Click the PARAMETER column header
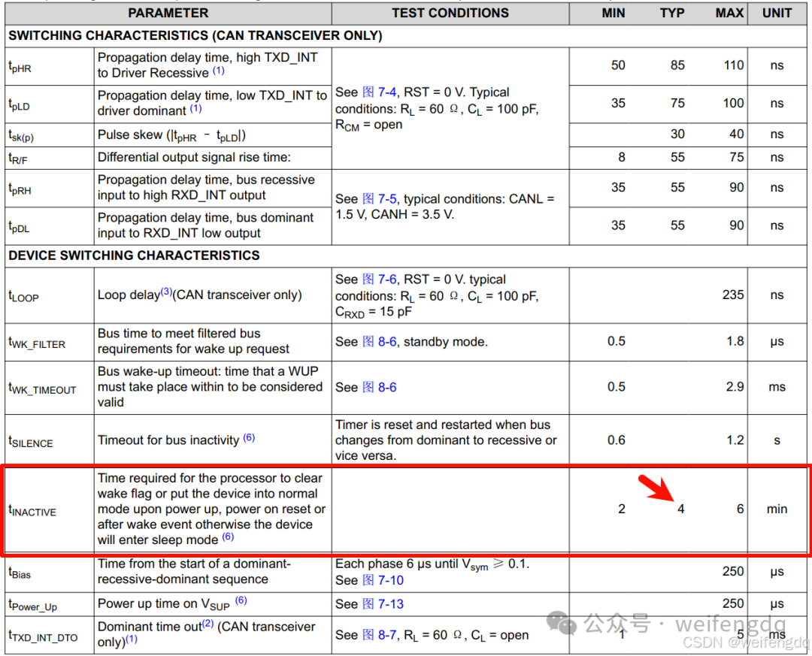 [168, 13]
